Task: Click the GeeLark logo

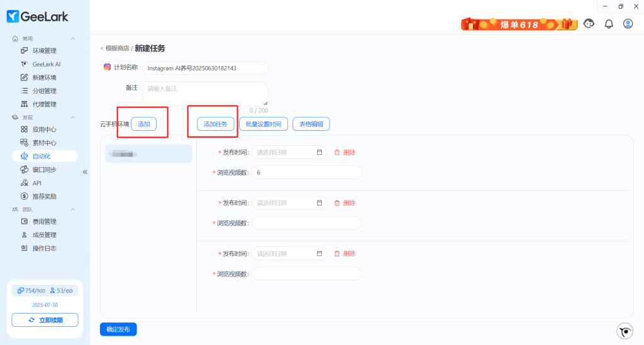Action: point(38,17)
